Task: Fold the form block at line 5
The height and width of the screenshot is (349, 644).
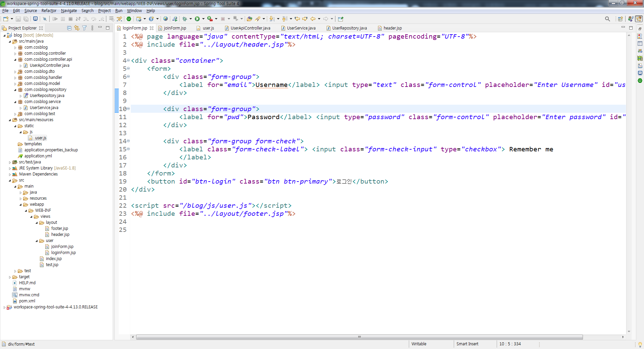Action: 128,68
